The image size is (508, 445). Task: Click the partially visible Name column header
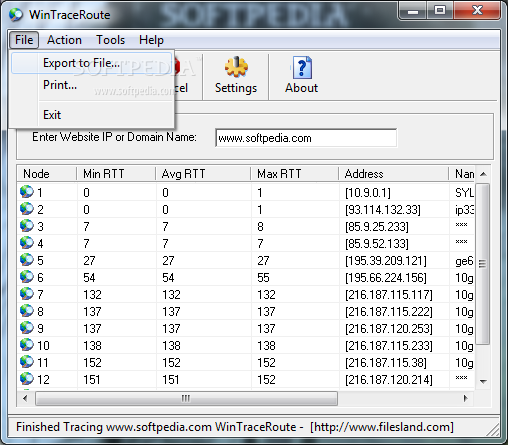(x=462, y=174)
